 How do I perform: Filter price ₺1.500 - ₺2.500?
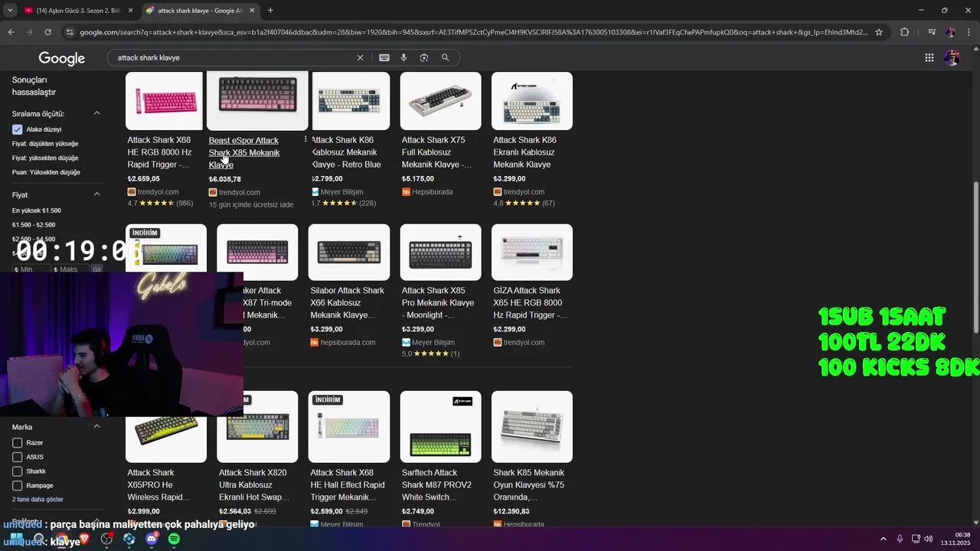pyautogui.click(x=33, y=225)
